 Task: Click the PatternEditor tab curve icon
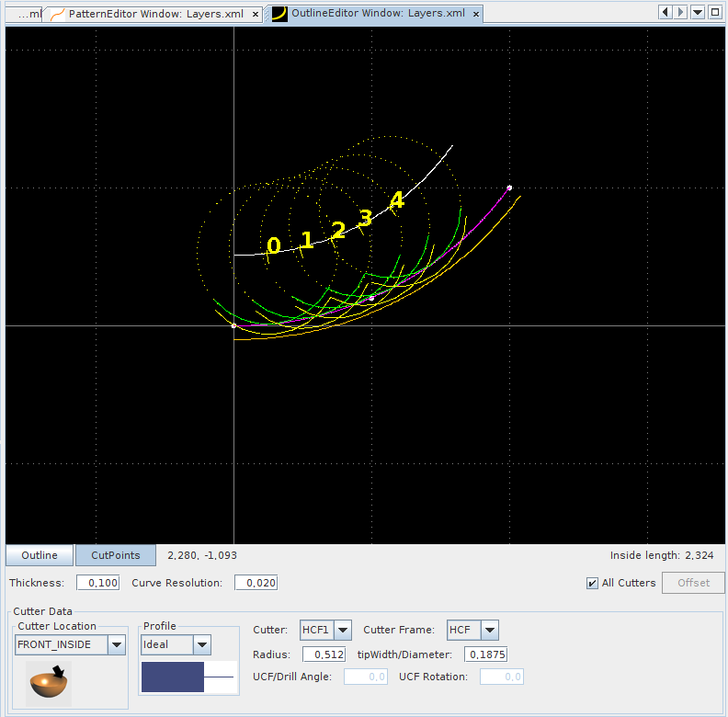[x=58, y=15]
